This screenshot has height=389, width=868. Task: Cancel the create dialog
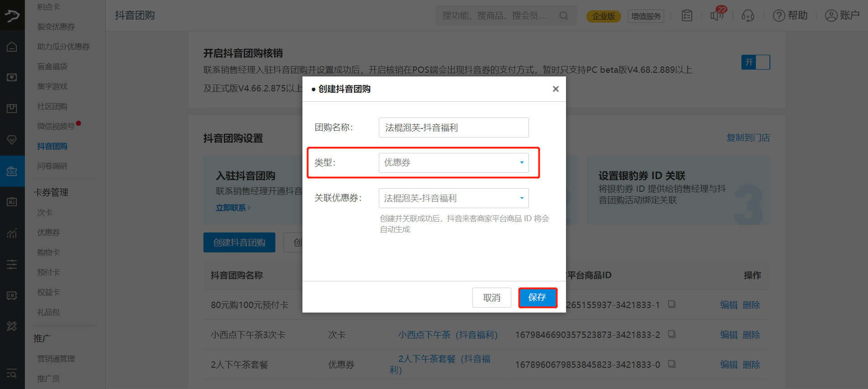click(x=492, y=298)
